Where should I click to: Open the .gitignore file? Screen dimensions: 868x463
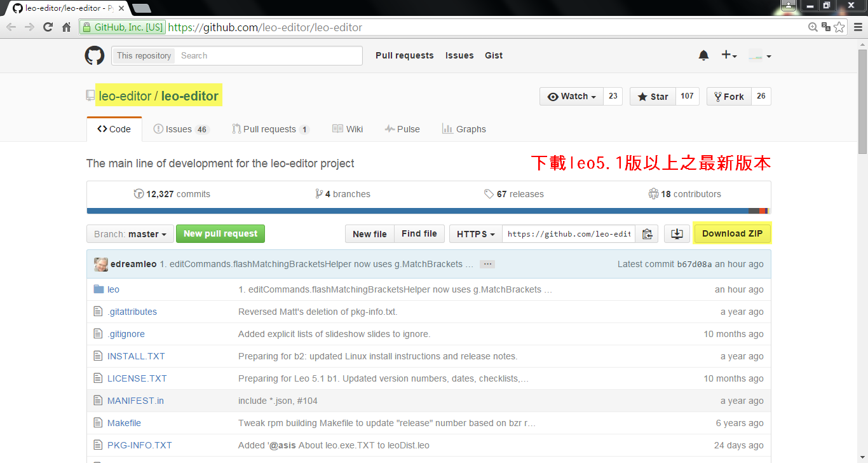coord(126,334)
